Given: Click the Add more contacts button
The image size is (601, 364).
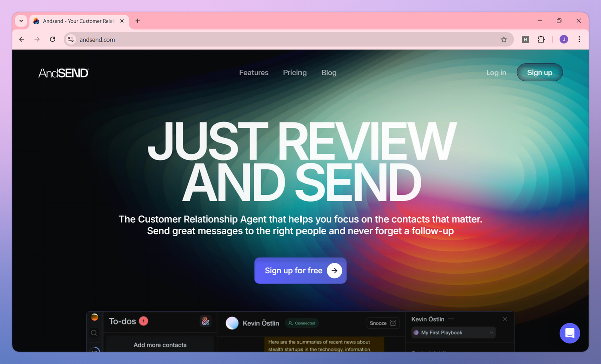Looking at the screenshot, I should [x=160, y=345].
